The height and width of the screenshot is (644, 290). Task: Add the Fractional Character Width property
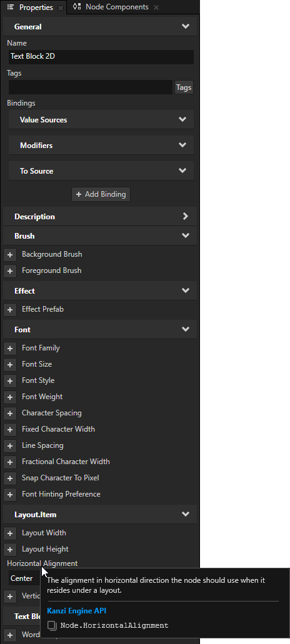point(10,462)
